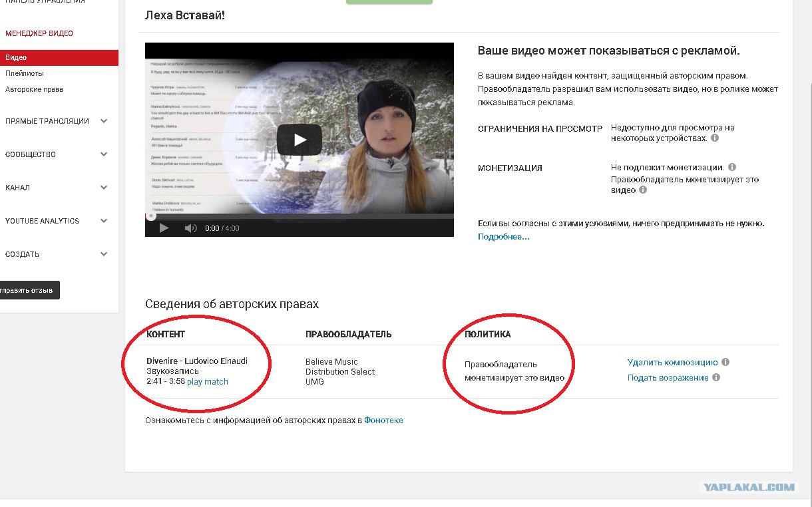Select the 'Видео' sidebar item
Image resolution: width=812 pixels, height=507 pixels.
click(x=59, y=58)
